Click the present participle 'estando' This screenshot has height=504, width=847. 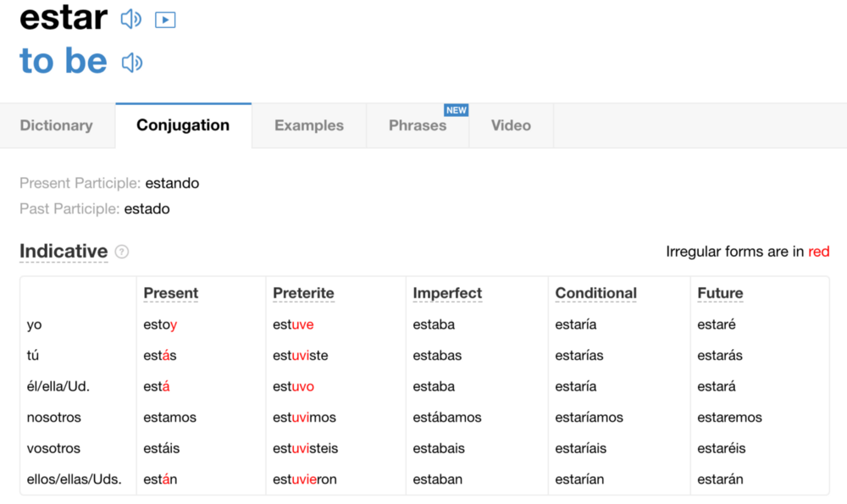(172, 183)
